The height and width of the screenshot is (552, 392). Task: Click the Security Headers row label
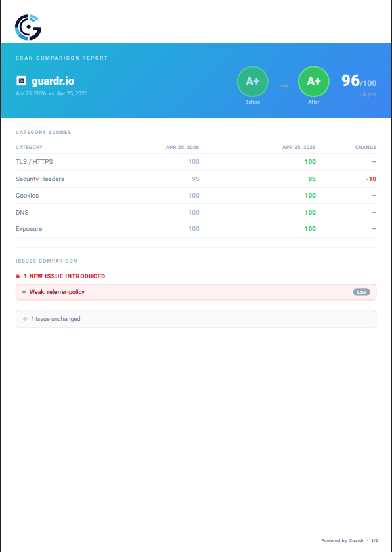point(40,179)
